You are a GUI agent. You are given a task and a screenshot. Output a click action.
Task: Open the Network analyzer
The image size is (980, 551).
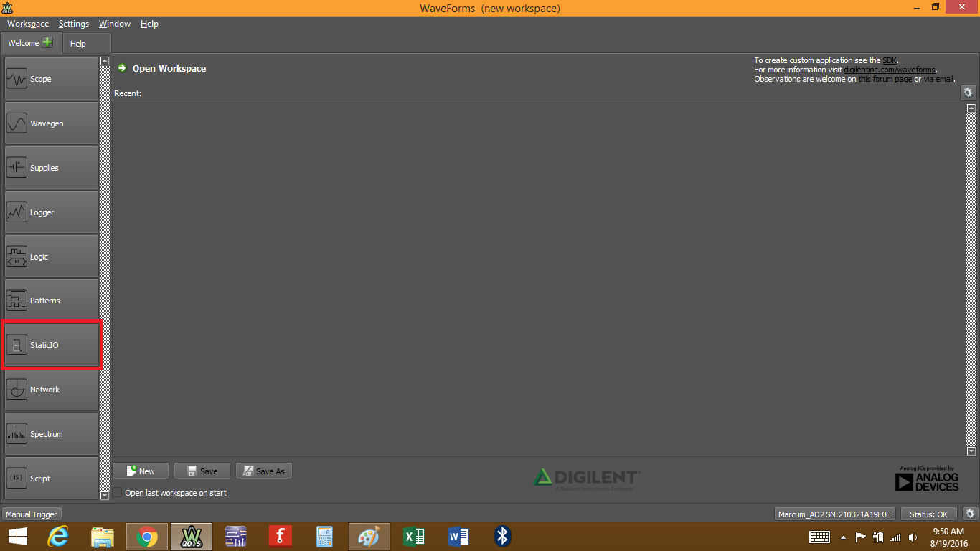52,390
